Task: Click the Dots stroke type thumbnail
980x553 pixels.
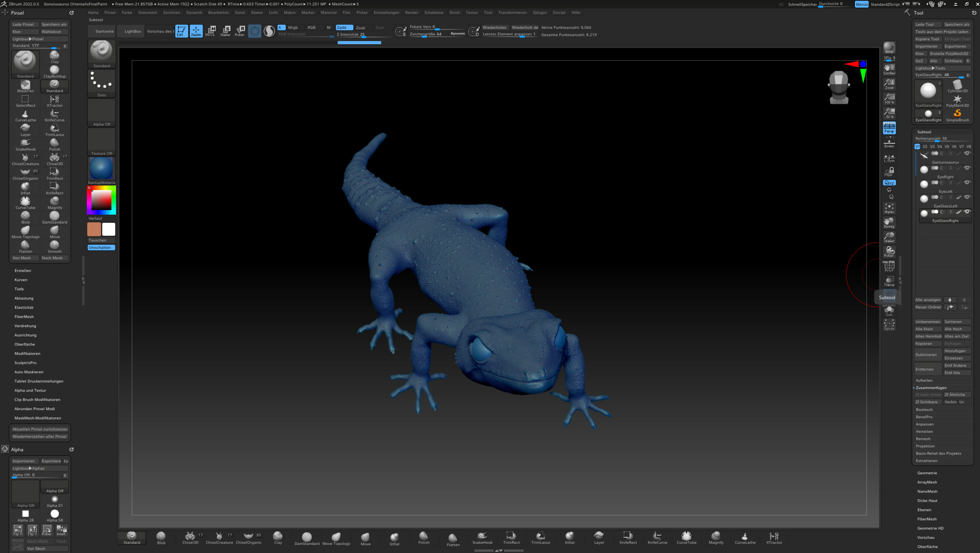Action: [x=102, y=83]
